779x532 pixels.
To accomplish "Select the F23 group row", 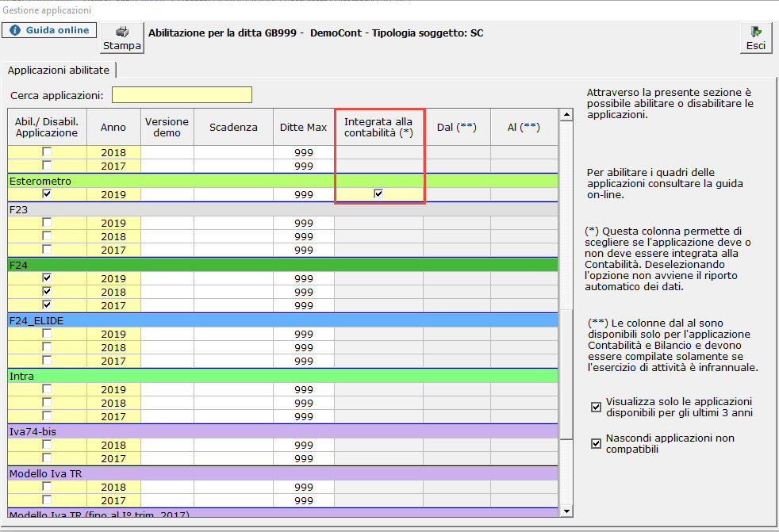I will (282, 209).
